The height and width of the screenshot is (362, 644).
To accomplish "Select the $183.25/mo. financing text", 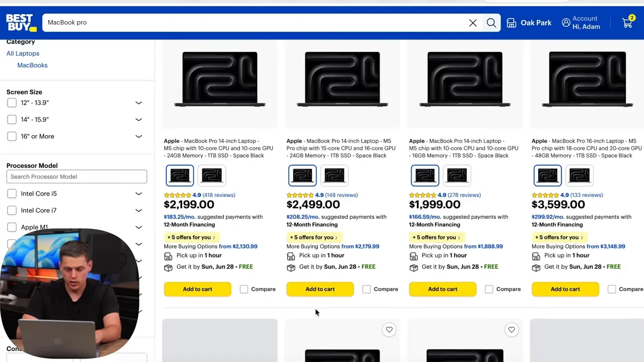I will pyautogui.click(x=180, y=217).
